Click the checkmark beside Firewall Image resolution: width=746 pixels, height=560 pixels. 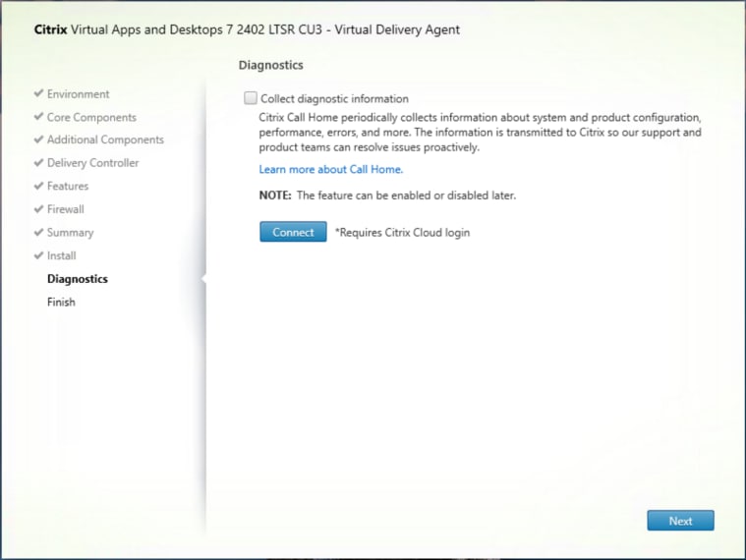[39, 208]
